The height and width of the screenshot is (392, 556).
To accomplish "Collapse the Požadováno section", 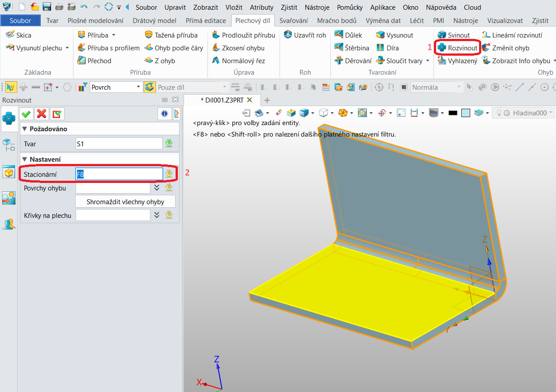I will point(25,129).
